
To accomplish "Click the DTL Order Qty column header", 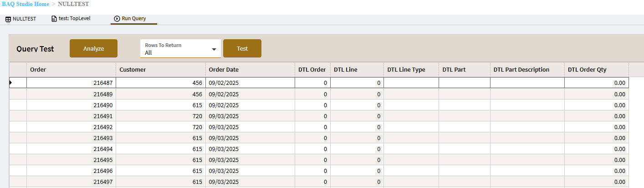I will 596,70.
